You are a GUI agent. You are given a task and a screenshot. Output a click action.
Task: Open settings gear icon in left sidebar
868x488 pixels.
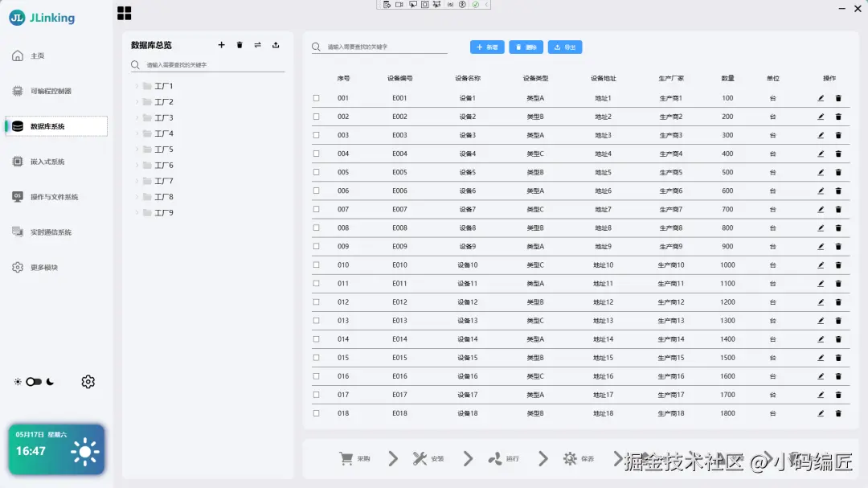tap(88, 382)
